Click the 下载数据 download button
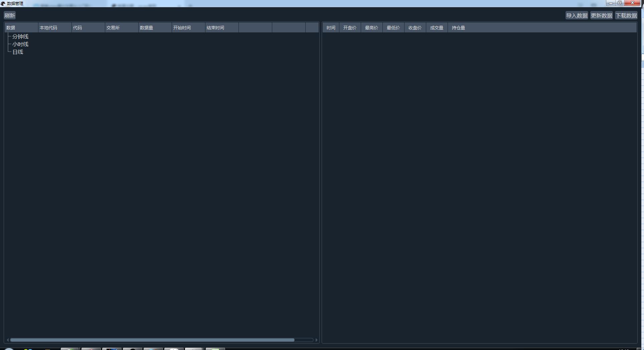Image resolution: width=644 pixels, height=350 pixels. 626,16
